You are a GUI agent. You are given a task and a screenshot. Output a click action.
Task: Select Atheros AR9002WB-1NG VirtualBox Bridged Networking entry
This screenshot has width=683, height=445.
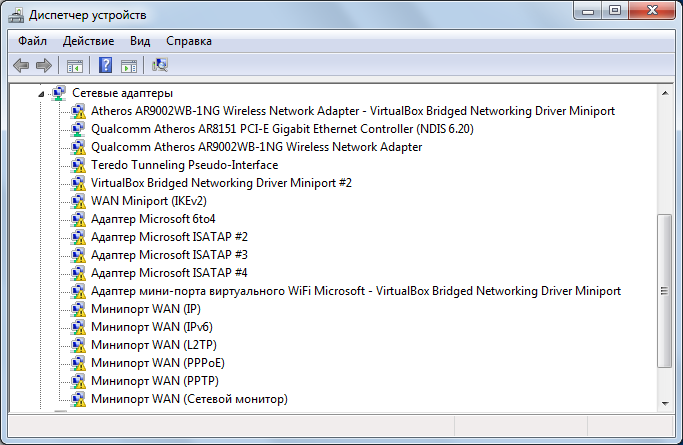pos(353,111)
